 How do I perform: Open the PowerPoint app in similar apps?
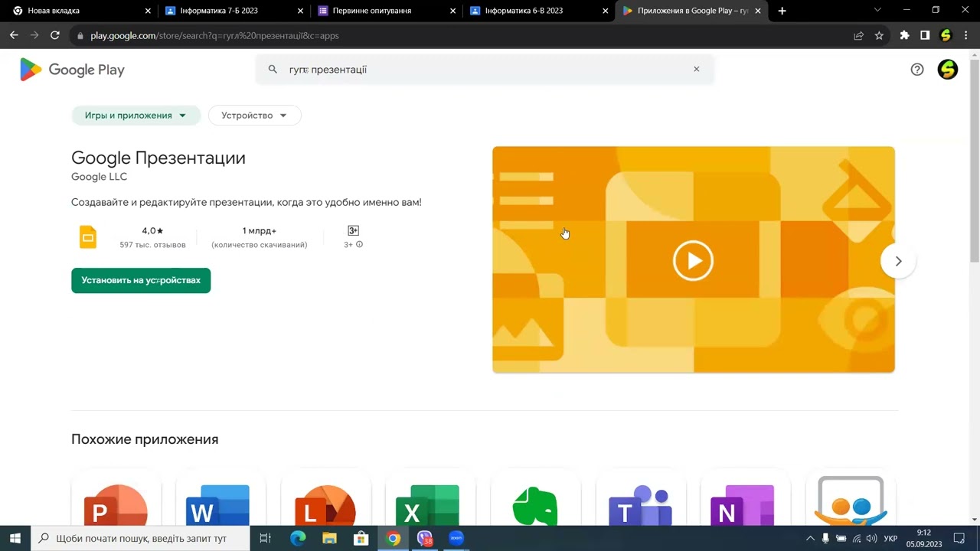[116, 505]
